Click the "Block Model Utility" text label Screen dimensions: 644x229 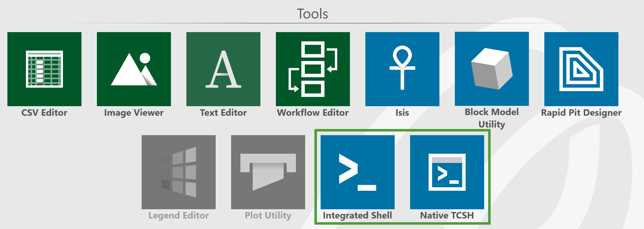point(492,118)
